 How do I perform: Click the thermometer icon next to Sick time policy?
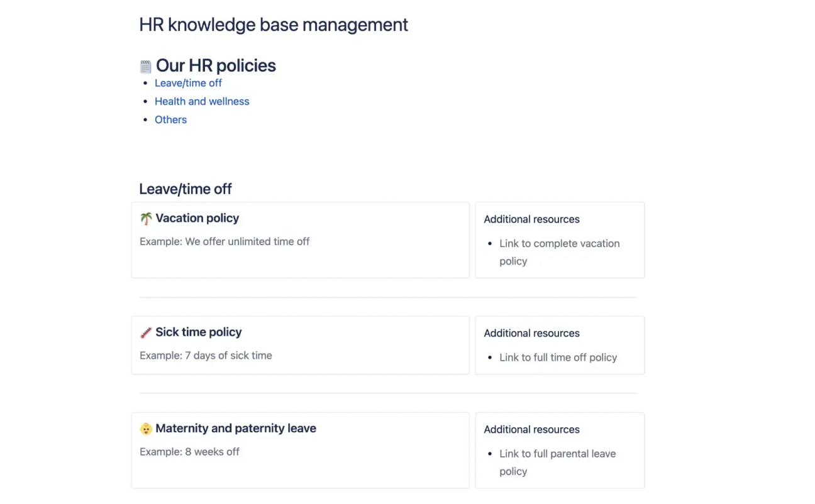(x=145, y=332)
